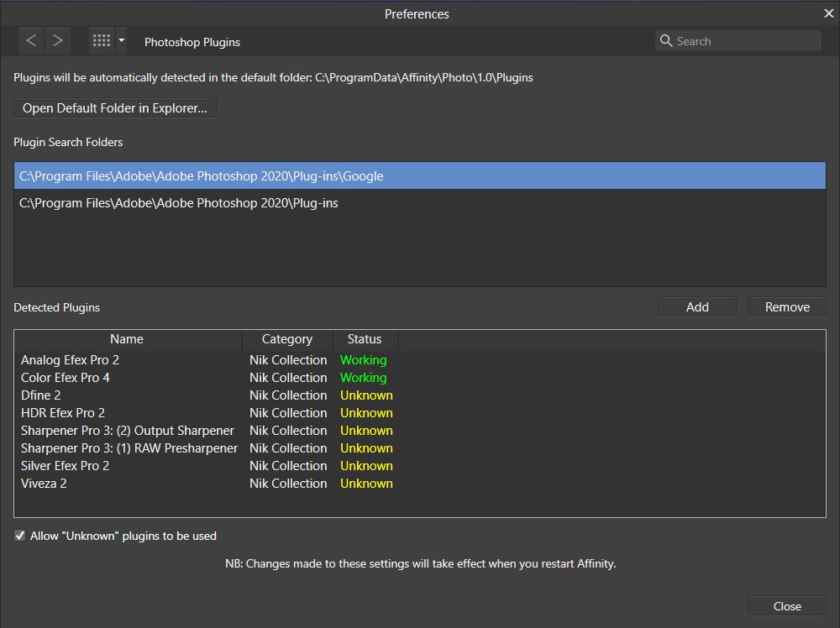The height and width of the screenshot is (628, 840).
Task: Remove the selected search folder
Action: pyautogui.click(x=787, y=307)
